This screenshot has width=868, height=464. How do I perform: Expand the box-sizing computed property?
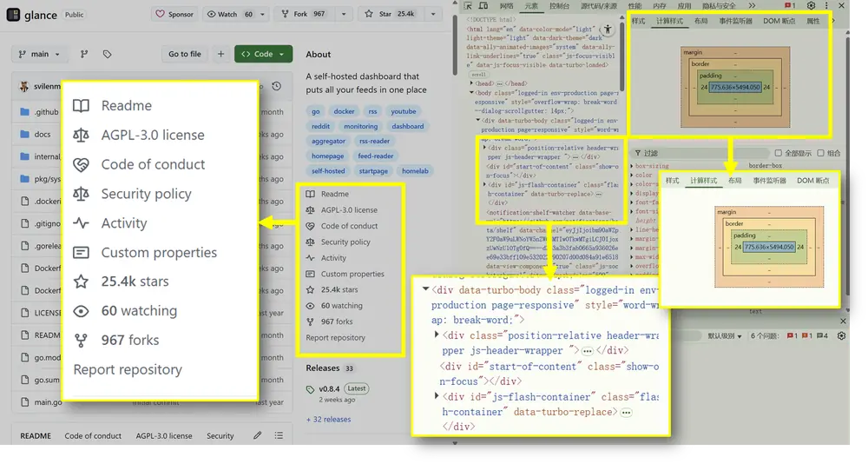(x=632, y=166)
